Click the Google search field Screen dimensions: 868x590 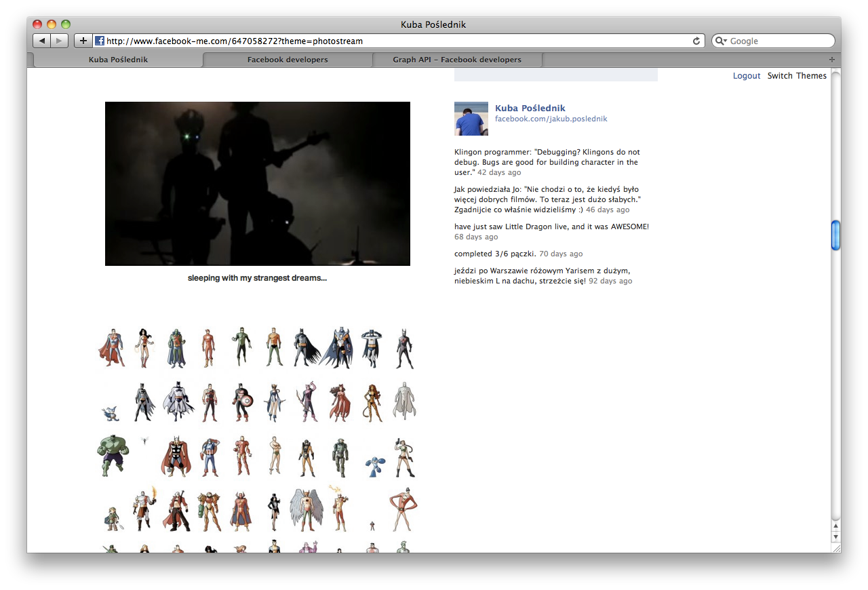773,41
